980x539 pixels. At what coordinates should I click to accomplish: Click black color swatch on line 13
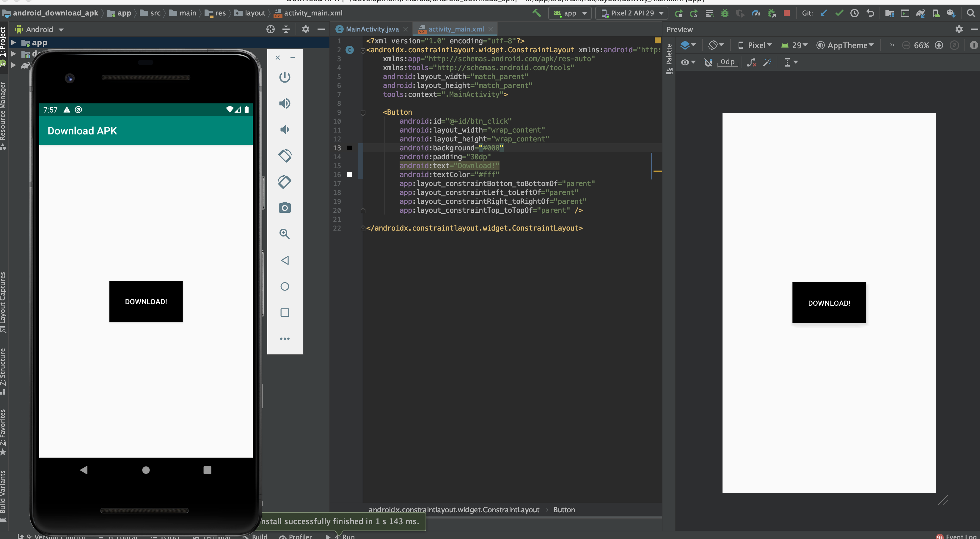tap(350, 148)
